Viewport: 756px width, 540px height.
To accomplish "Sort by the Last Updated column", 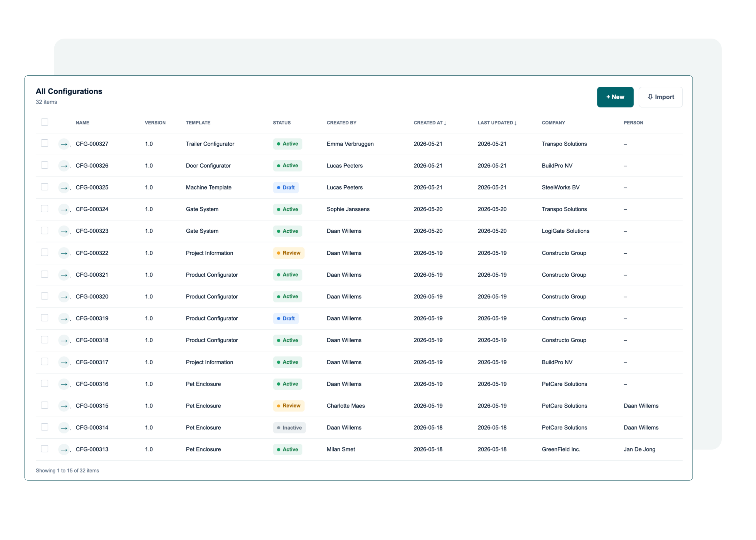I will point(497,123).
